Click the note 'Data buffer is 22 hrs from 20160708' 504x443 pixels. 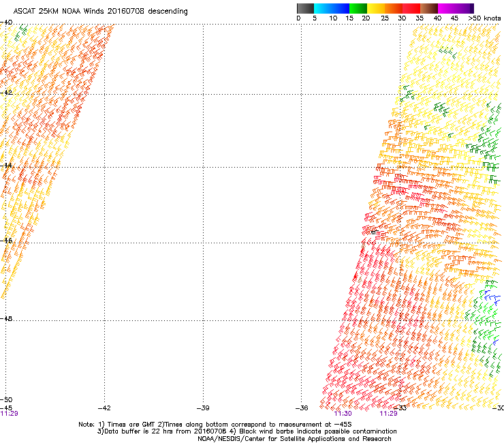(x=163, y=431)
